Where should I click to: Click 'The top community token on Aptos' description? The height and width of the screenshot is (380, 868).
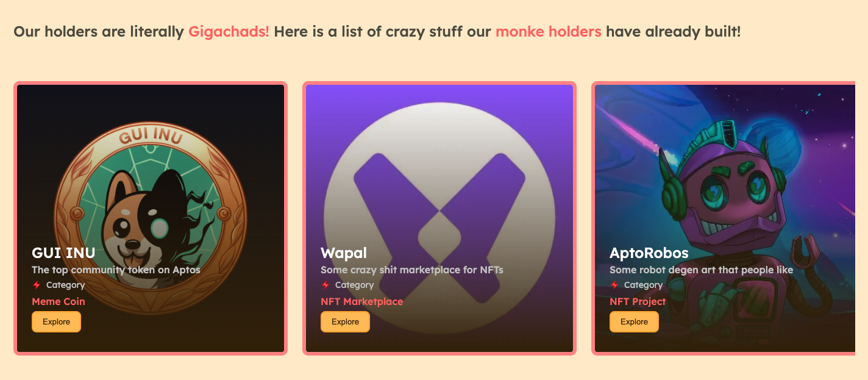(116, 270)
